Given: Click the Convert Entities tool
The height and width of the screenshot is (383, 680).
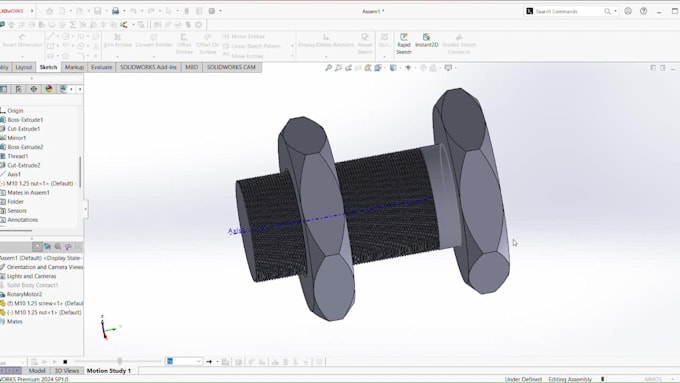Looking at the screenshot, I should tap(154, 41).
